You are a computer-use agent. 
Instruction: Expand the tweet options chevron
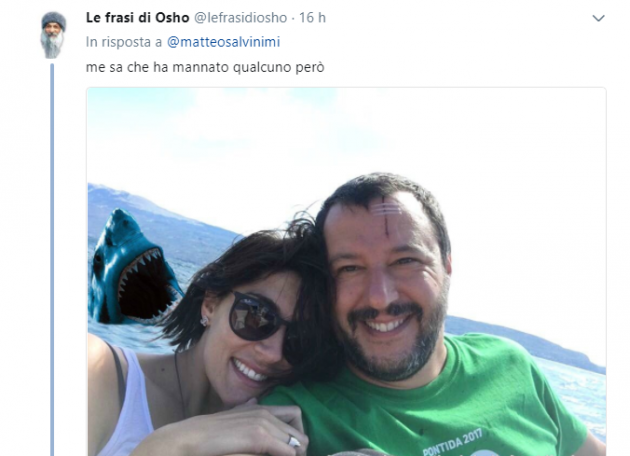pyautogui.click(x=598, y=18)
